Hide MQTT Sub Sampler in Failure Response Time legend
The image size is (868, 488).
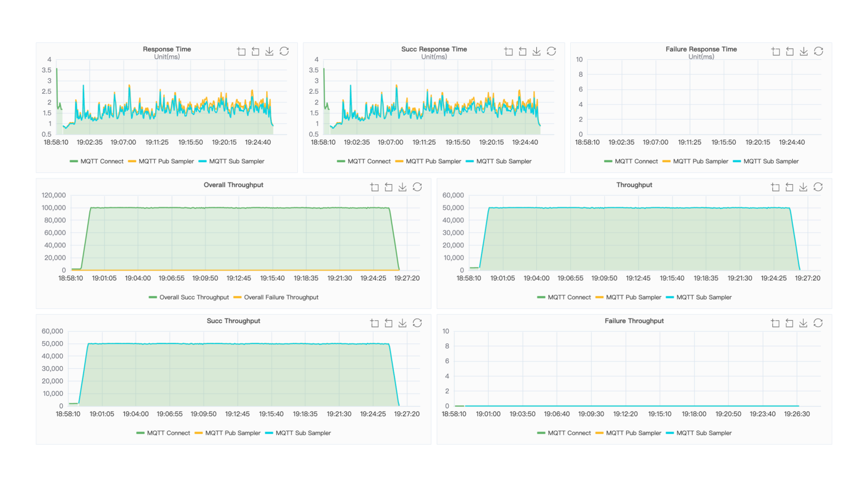765,161
